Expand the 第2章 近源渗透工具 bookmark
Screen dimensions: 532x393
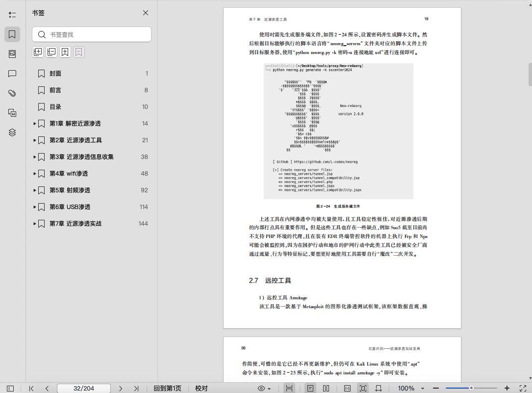coord(35,140)
